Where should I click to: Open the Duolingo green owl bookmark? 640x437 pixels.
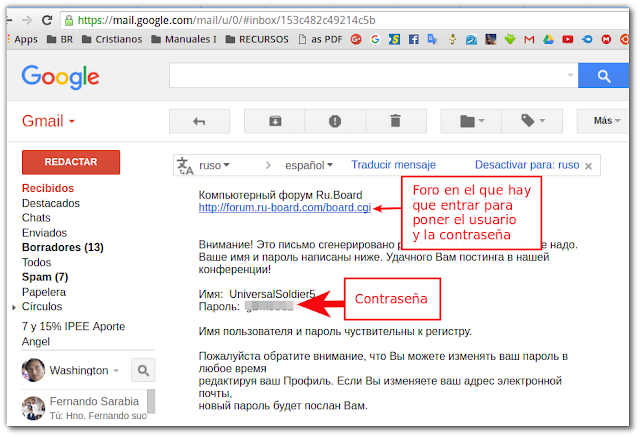tap(510, 39)
